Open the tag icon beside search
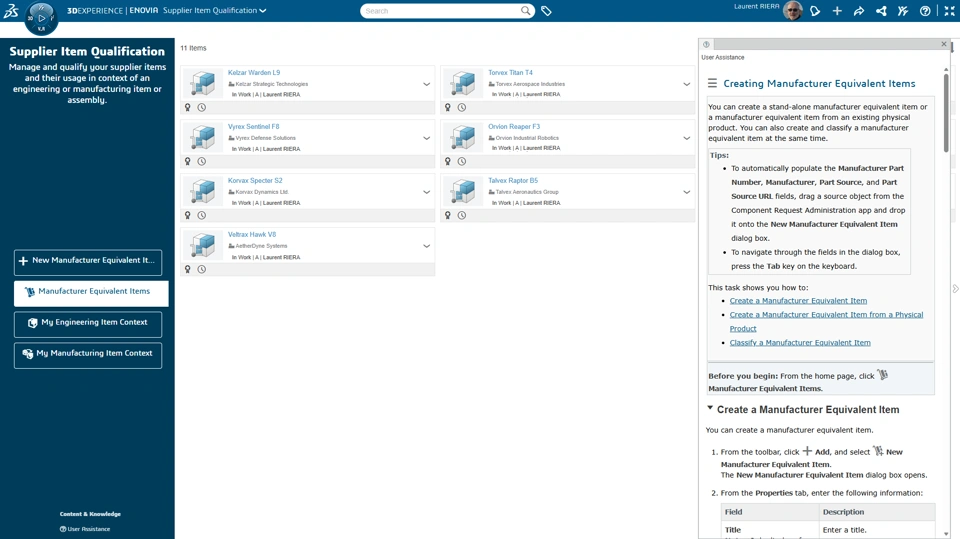The width and height of the screenshot is (960, 539). pos(546,11)
